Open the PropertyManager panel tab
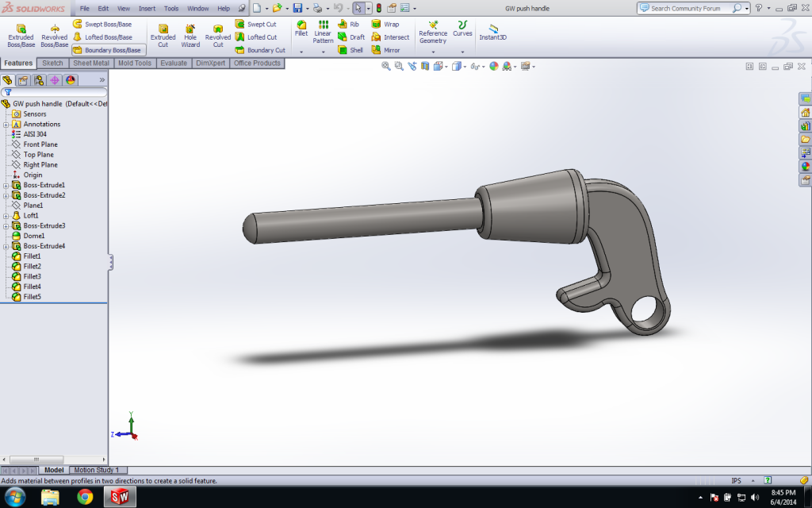The height and width of the screenshot is (508, 812). (23, 80)
